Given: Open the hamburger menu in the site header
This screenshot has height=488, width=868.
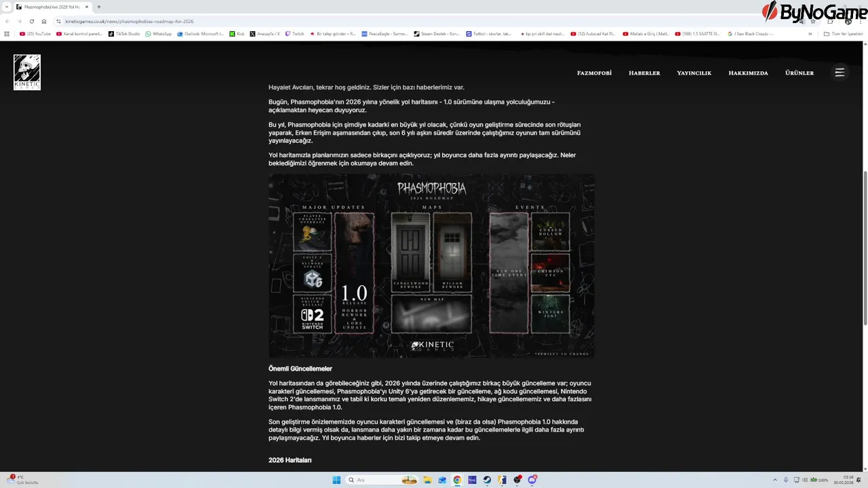Looking at the screenshot, I should pos(840,73).
